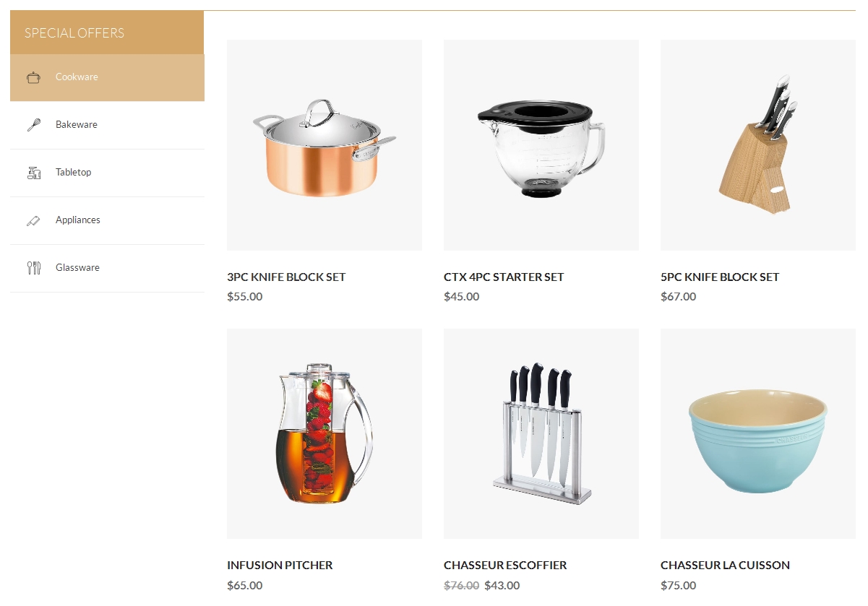Open the Bakeware category
Screen dimensions: 868x606
(107, 125)
